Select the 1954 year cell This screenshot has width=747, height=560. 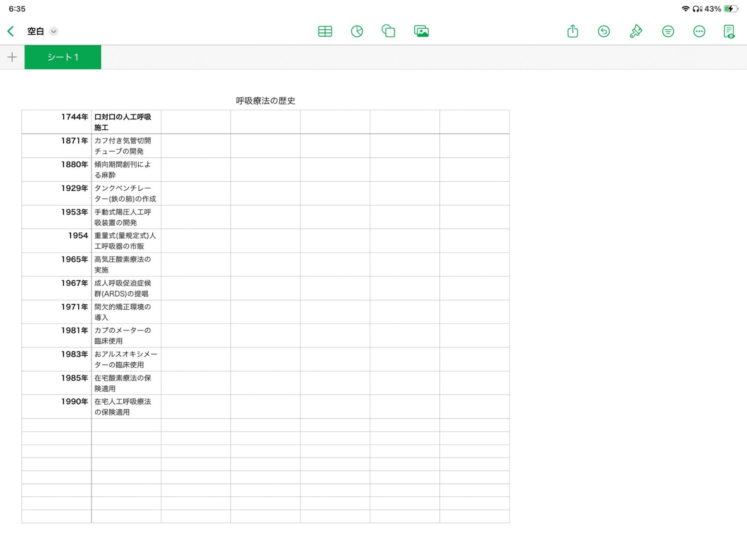coord(56,241)
